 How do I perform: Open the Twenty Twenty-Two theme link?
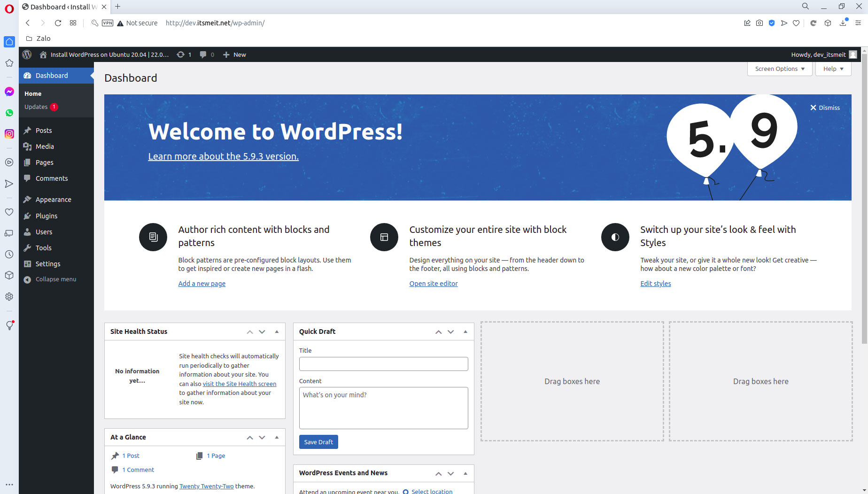coord(206,486)
